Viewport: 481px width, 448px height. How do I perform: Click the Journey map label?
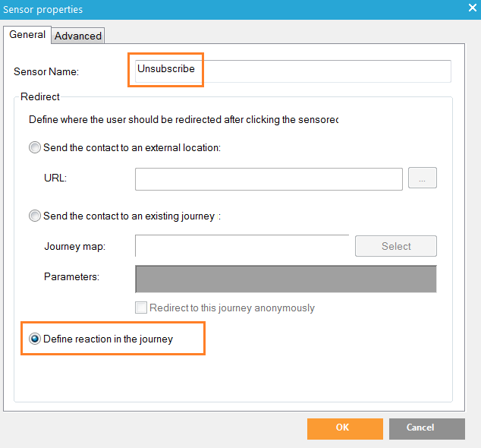74,246
